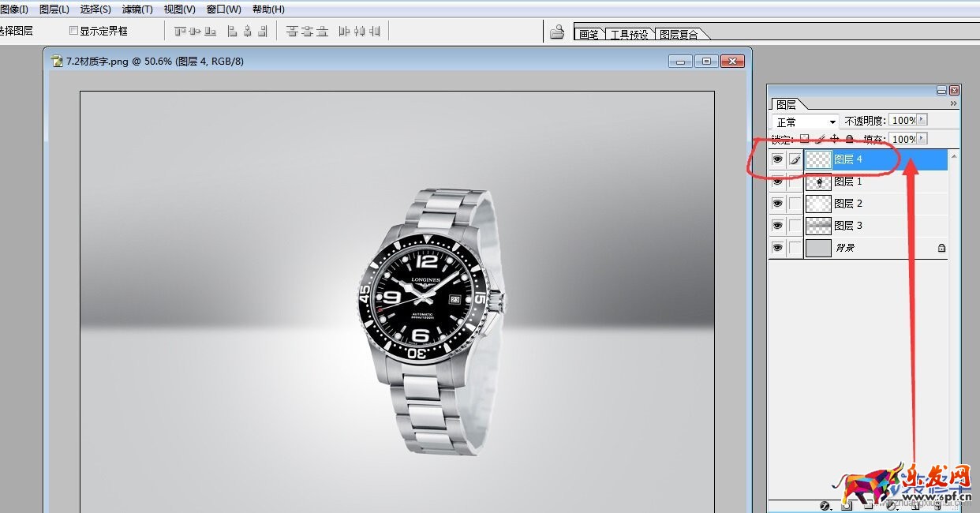This screenshot has width=980, height=513.
Task: Click the lock all padlock icon
Action: point(849,139)
